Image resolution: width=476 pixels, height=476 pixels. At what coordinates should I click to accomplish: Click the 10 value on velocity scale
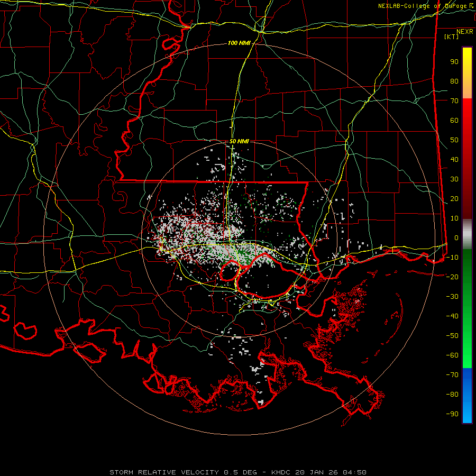tap(454, 218)
